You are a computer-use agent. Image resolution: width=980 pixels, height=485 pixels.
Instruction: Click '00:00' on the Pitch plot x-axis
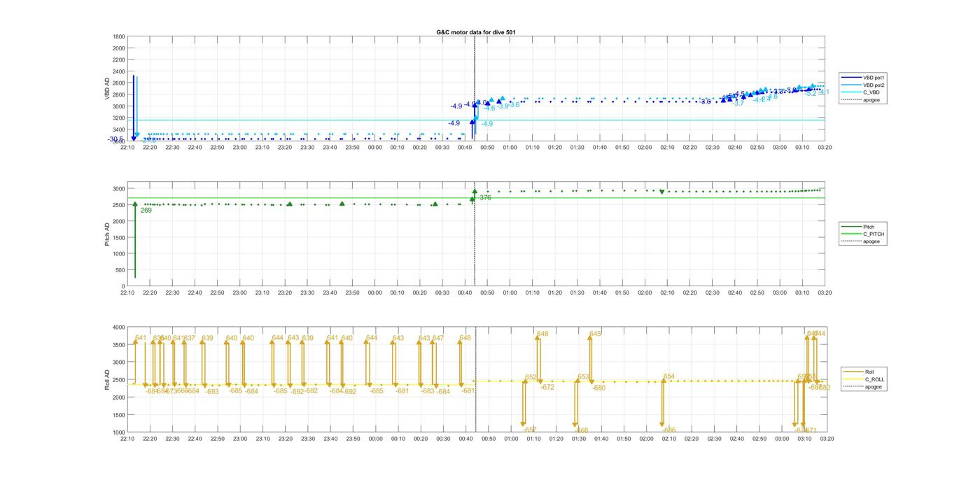374,293
